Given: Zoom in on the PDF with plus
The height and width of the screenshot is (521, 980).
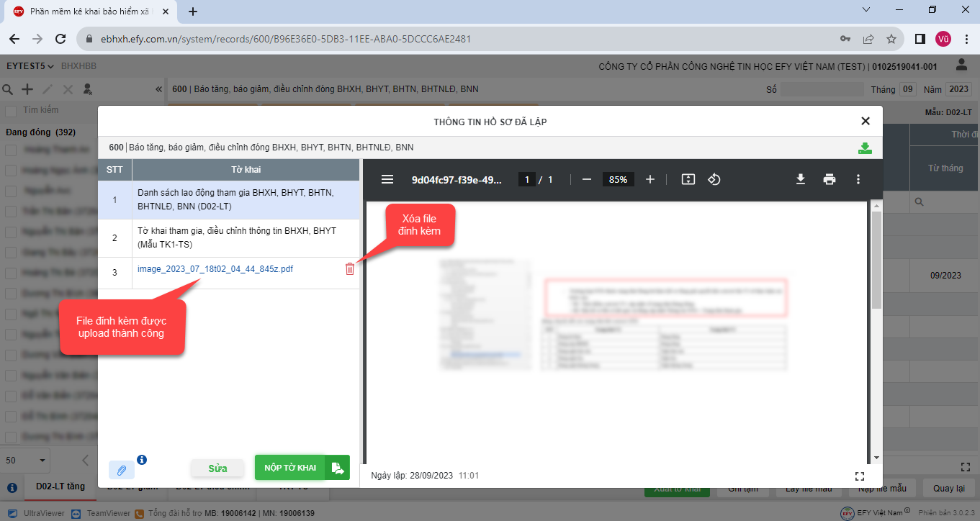Looking at the screenshot, I should (x=650, y=179).
